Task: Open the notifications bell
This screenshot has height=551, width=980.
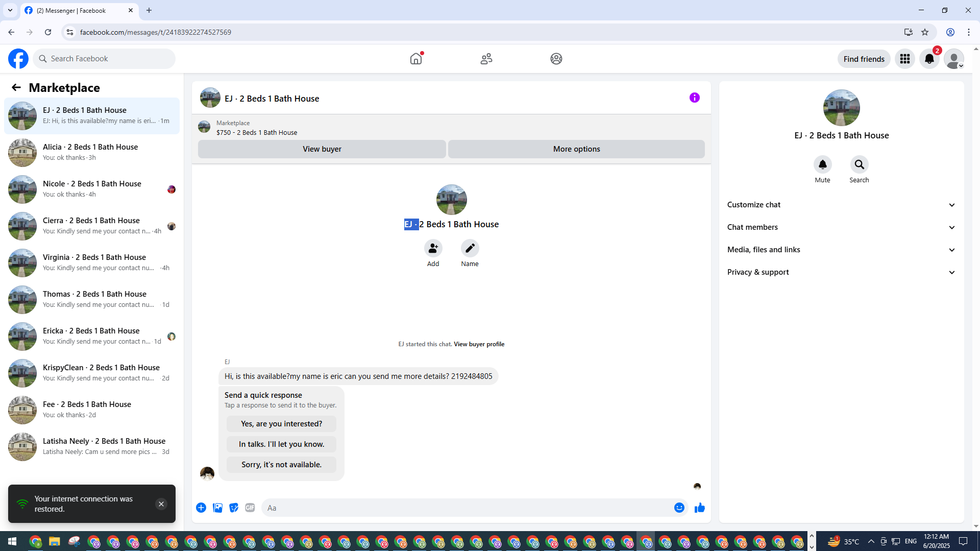Action: [929, 59]
